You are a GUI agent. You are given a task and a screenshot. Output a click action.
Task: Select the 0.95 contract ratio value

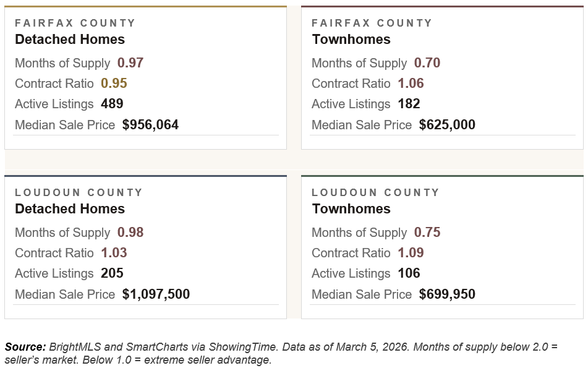coord(114,83)
